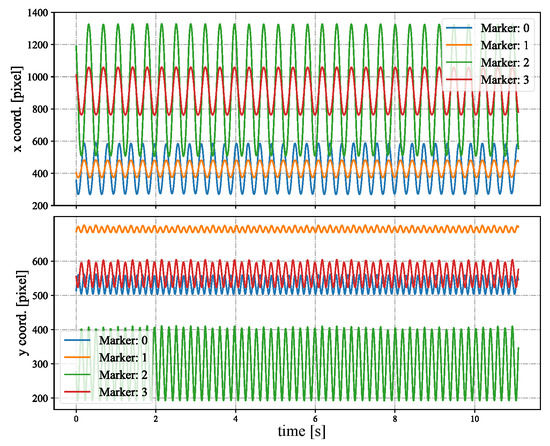The width and height of the screenshot is (550, 446).
Task: Select the 'Marker: 2' label in the bottom legend
Action: [x=123, y=374]
